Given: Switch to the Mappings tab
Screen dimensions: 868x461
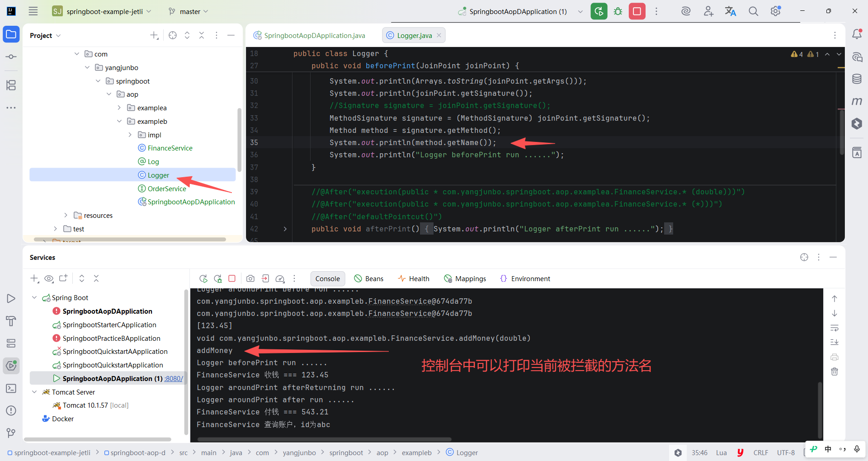Looking at the screenshot, I should tap(465, 278).
